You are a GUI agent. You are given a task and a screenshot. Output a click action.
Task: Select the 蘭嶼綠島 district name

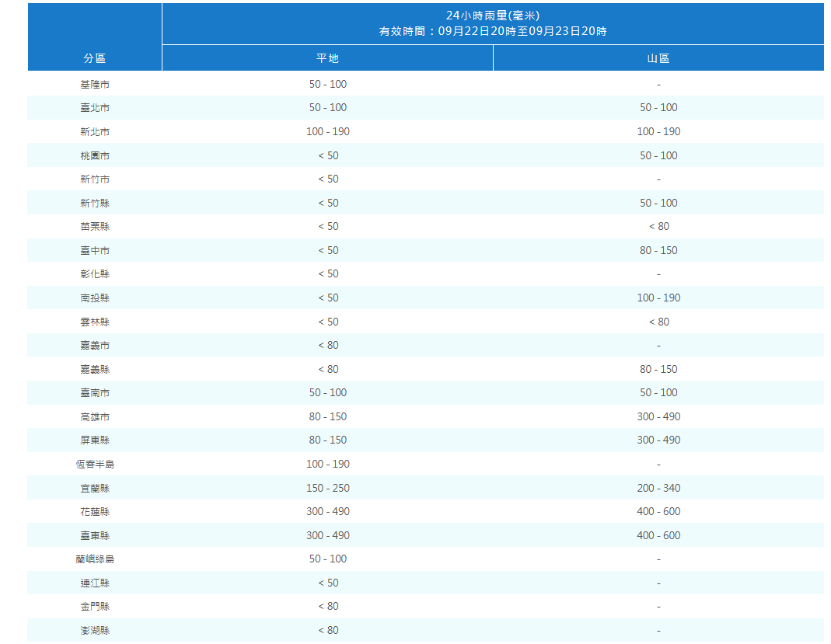coord(95,559)
